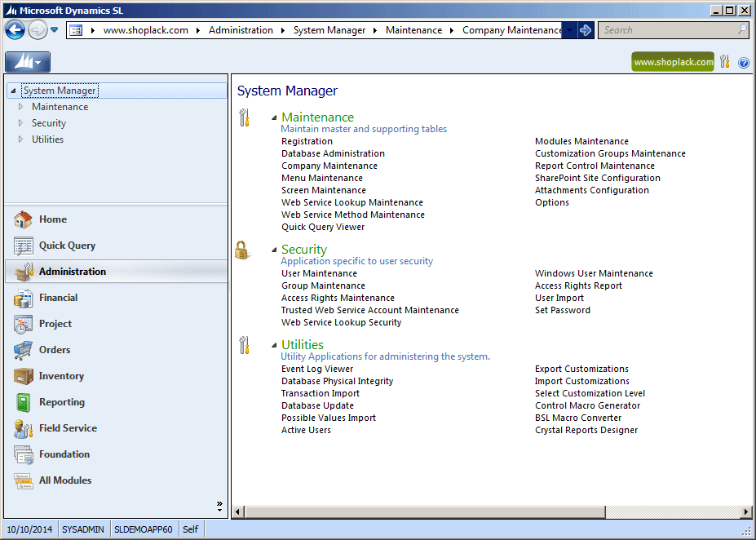The width and height of the screenshot is (756, 540).
Task: Click the horizontal scrollbar right arrow
Action: click(x=746, y=511)
